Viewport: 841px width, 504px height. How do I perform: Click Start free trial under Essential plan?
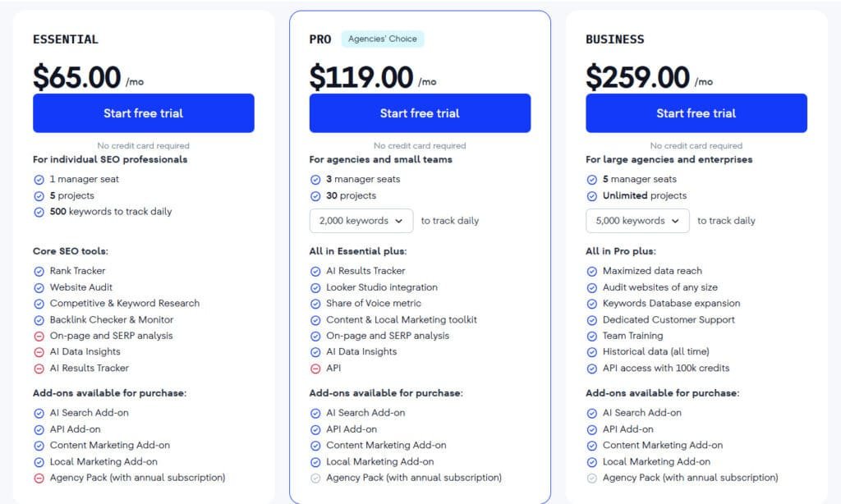(x=143, y=113)
